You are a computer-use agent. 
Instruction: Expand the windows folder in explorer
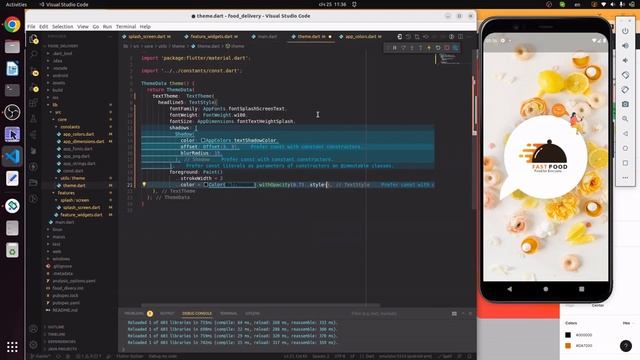coord(61,259)
